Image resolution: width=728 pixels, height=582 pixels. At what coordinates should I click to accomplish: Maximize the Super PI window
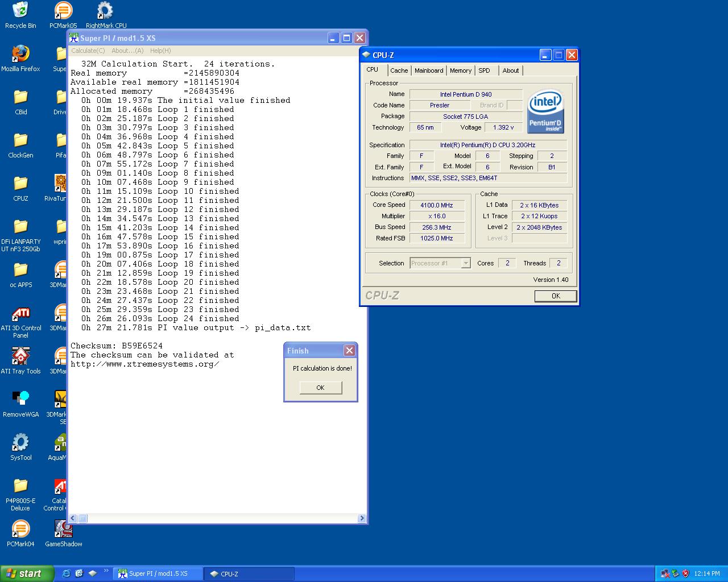[346, 38]
